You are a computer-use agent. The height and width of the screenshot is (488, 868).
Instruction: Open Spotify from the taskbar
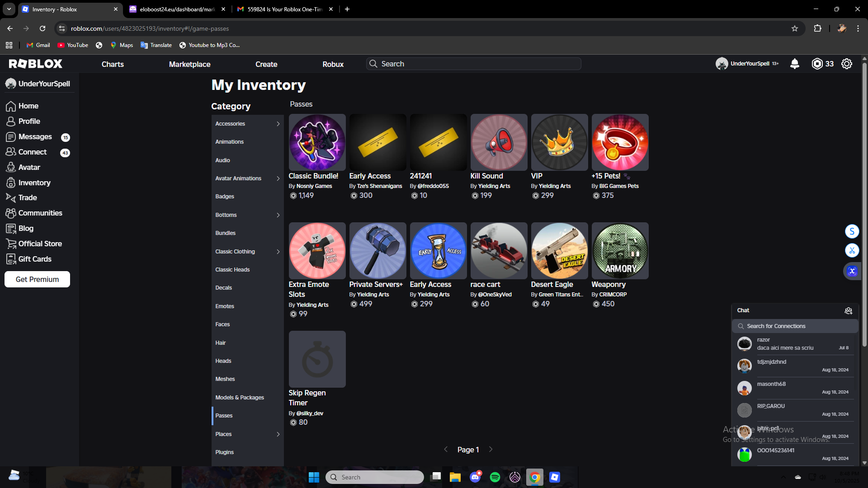click(495, 477)
